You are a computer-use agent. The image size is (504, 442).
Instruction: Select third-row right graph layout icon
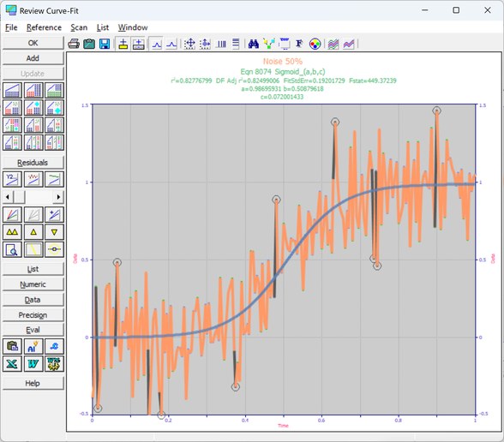click(x=54, y=125)
